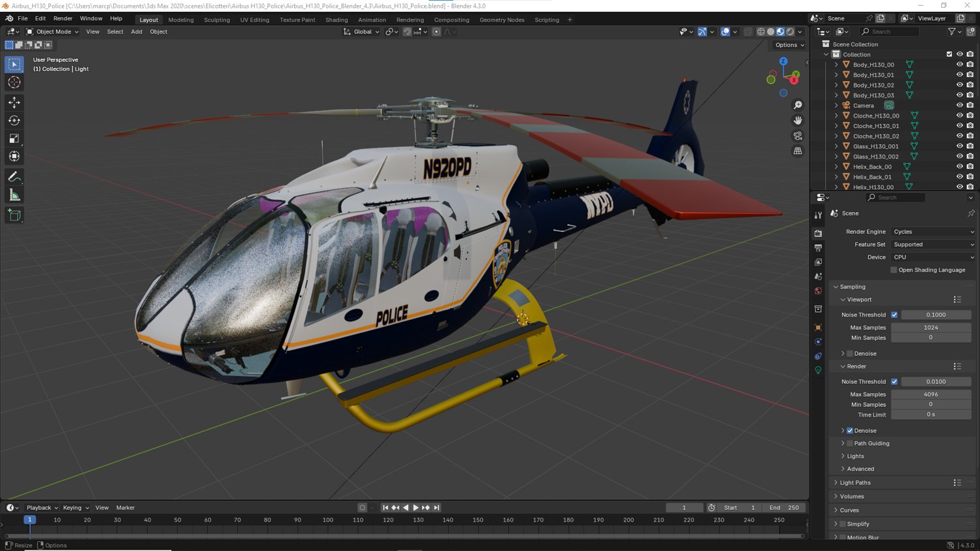This screenshot has width=980, height=551.
Task: Jump to the timeline end frame
Action: tap(436, 508)
